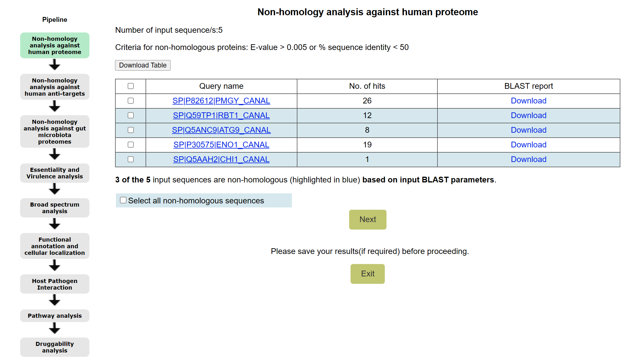Go to human anti-targets pipeline step
Viewport: 639px width, 364px height.
(55, 87)
